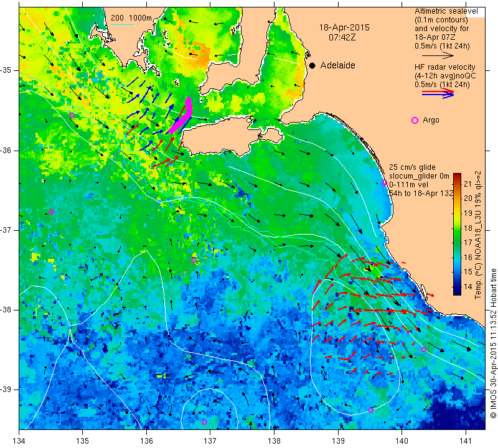Click the 'slocum_glider 0m' label

(x=419, y=176)
